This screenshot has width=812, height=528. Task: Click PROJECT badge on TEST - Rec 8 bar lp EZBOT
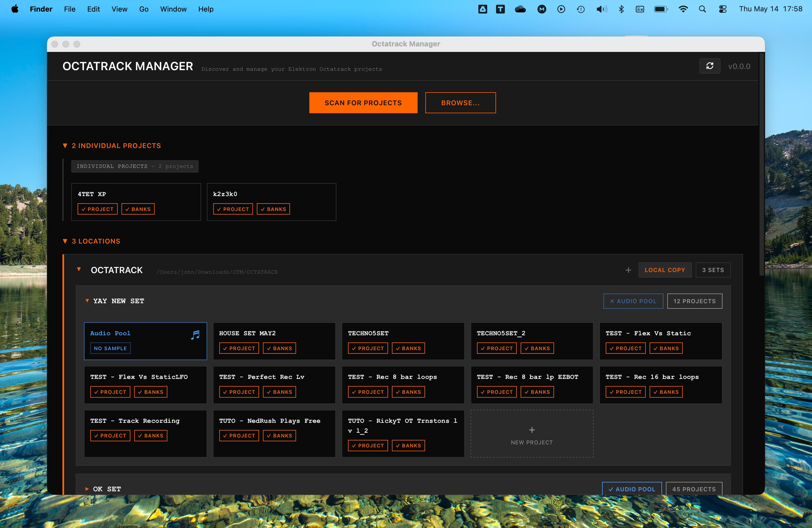coord(497,392)
